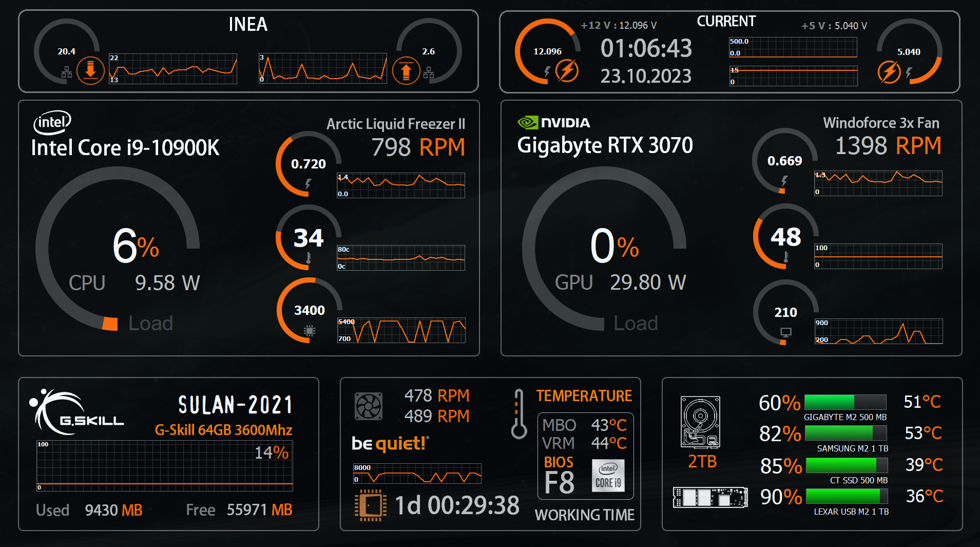980x547 pixels.
Task: Click the G.Skill logo
Action: tap(76, 412)
